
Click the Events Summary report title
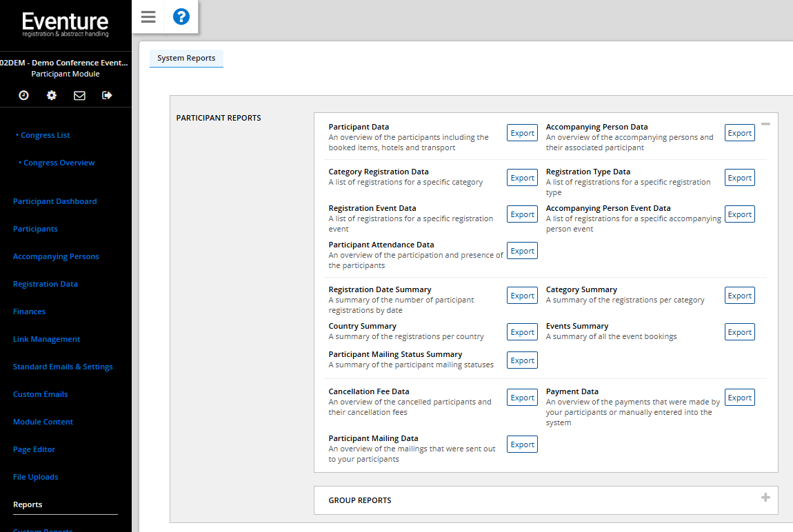[x=577, y=327]
